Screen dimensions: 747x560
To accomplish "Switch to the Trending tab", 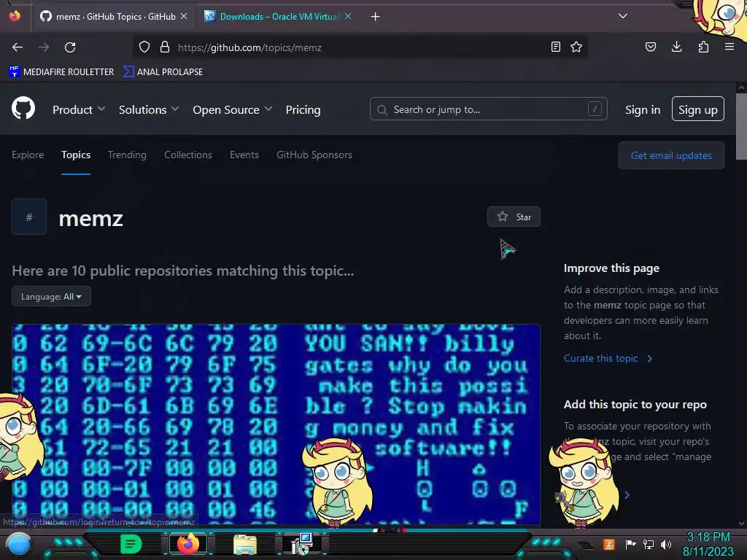I will [127, 155].
